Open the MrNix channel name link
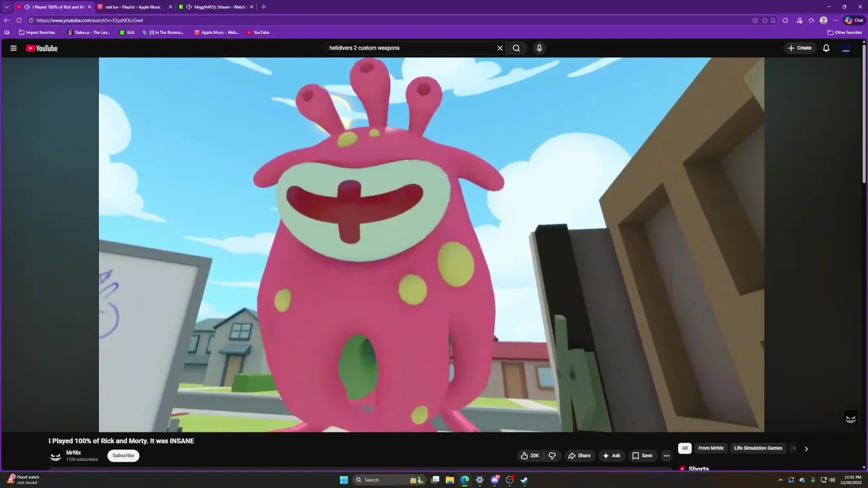This screenshot has height=488, width=868. (x=73, y=453)
